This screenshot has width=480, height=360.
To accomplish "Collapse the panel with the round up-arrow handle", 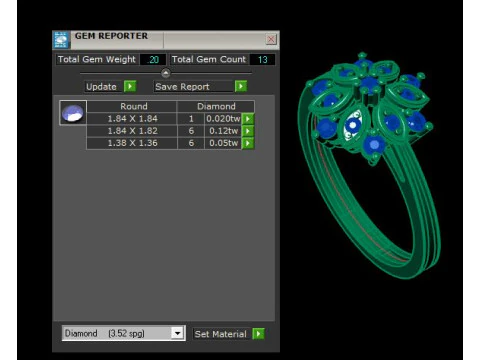I will (x=166, y=73).
